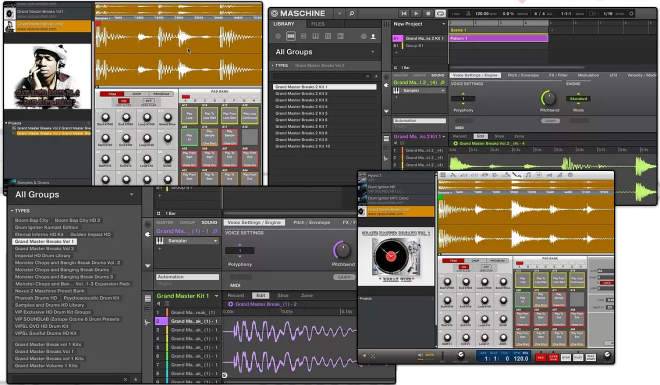This screenshot has width=660, height=385.
Task: Click the 120.0 tempo value in MPC display
Action: tap(521, 359)
